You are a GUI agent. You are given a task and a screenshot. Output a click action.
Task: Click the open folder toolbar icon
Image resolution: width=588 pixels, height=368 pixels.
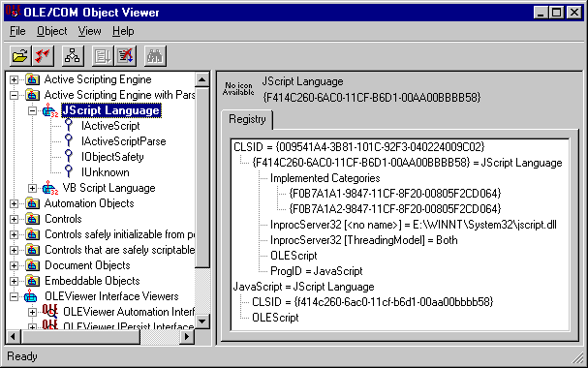pyautogui.click(x=20, y=56)
